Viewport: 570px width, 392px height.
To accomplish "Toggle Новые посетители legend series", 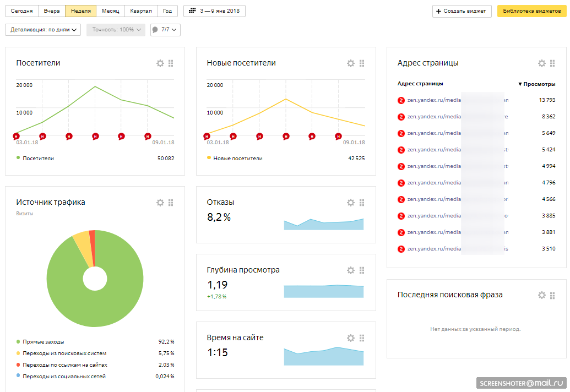I will (237, 158).
